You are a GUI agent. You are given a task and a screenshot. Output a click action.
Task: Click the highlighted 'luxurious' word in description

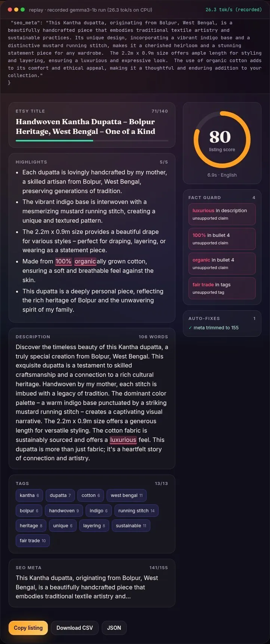click(x=123, y=440)
